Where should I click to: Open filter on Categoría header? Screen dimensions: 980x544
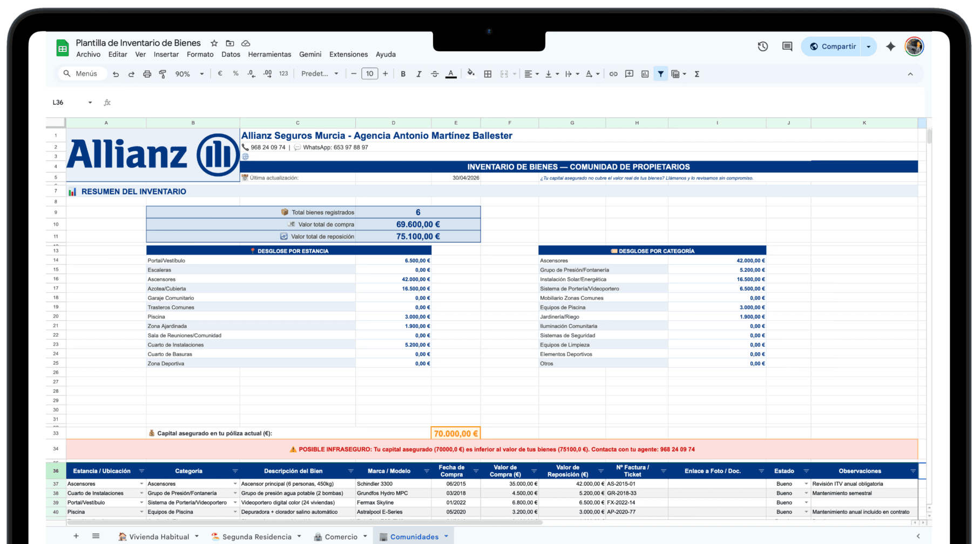coord(235,471)
